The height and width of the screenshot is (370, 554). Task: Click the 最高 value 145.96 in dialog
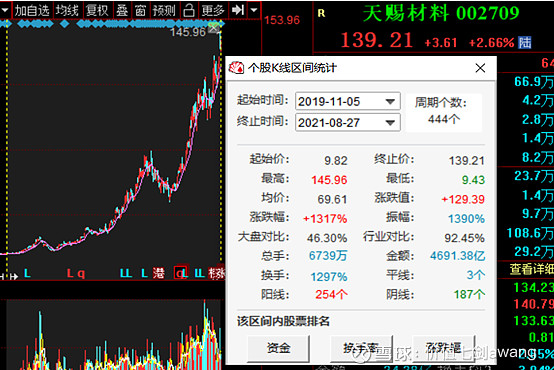[329, 180]
